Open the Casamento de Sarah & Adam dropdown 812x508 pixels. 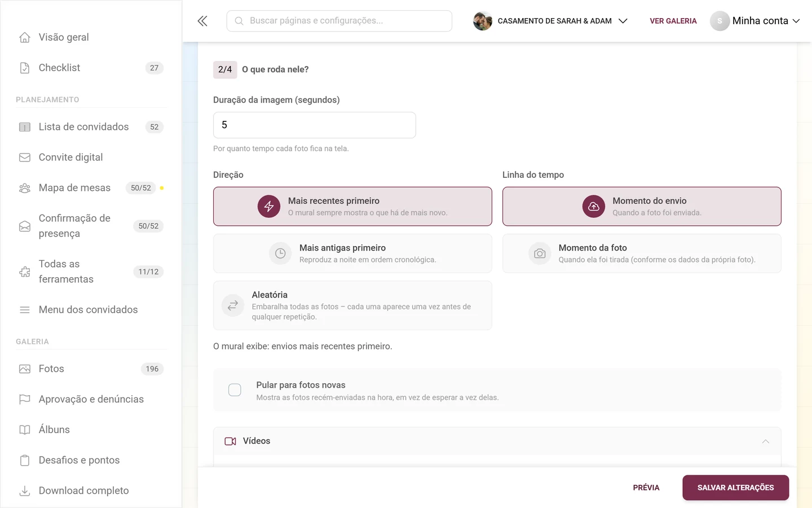[x=550, y=21]
